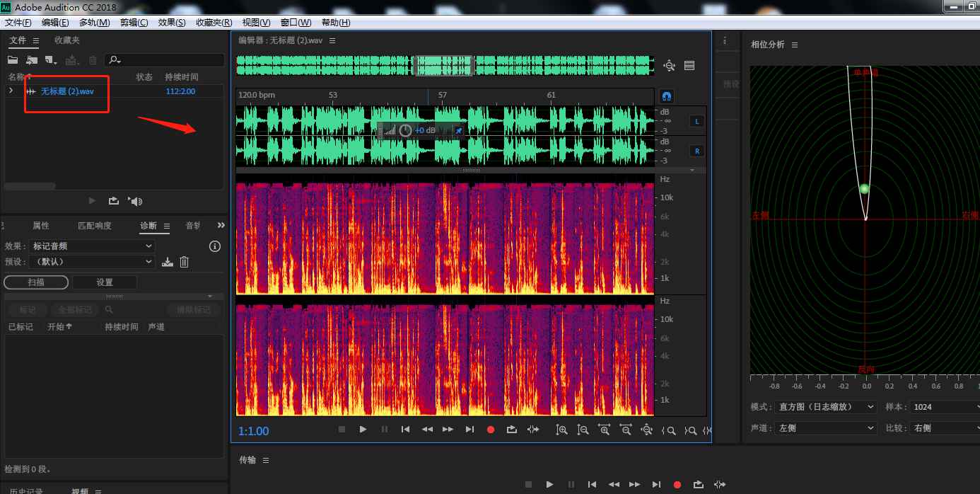The image size is (980, 494).
Task: Open the 效果 dropdown showing 标记音频
Action: 92,246
